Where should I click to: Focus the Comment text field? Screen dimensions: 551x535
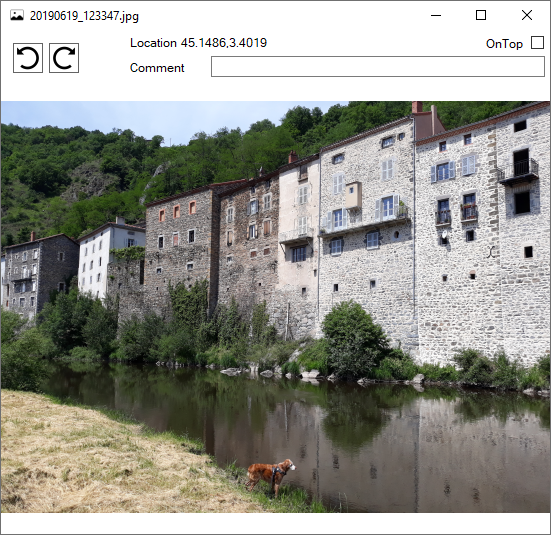(x=378, y=66)
